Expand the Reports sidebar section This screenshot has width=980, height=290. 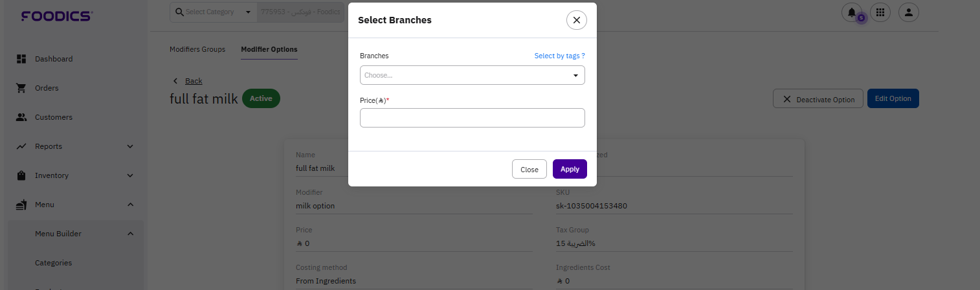click(x=130, y=146)
